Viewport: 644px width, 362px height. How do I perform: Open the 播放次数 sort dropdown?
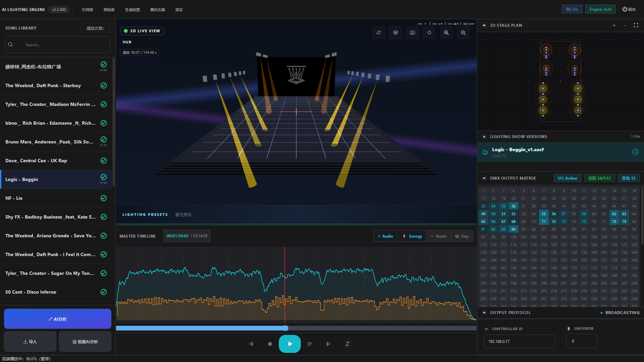[x=95, y=28]
